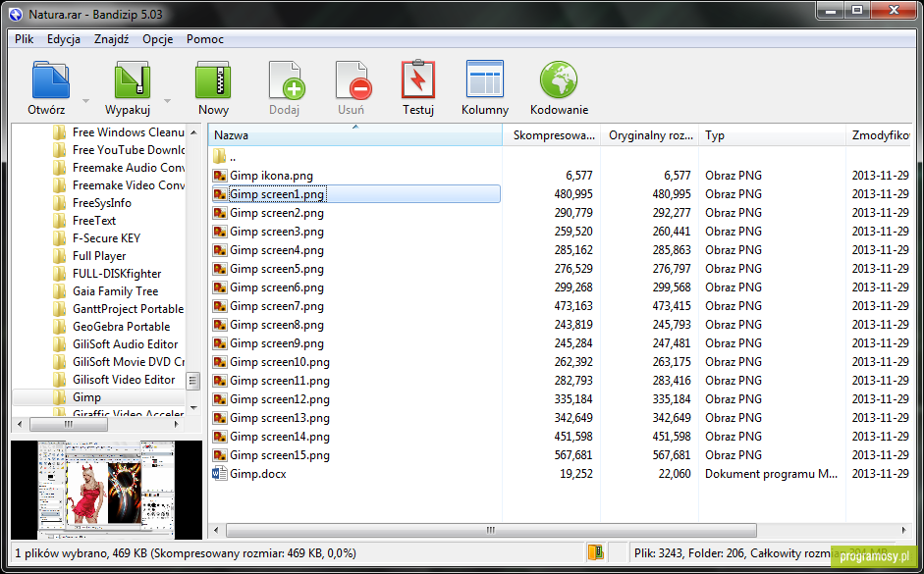
Task: Open dropdown arrow next to Wypakuj
Action: (x=167, y=101)
